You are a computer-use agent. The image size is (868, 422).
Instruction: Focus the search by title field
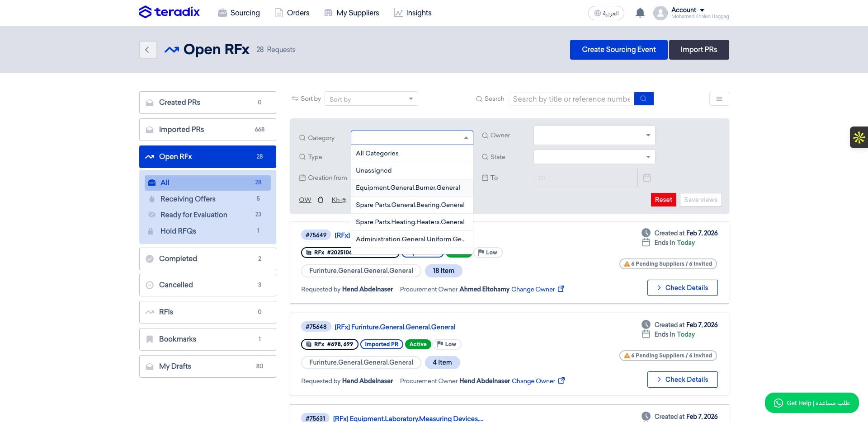coord(571,98)
